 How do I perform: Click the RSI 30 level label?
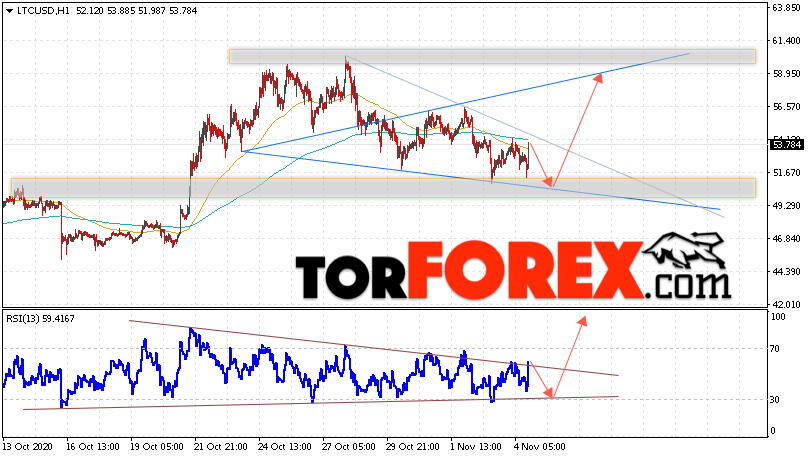tap(775, 400)
